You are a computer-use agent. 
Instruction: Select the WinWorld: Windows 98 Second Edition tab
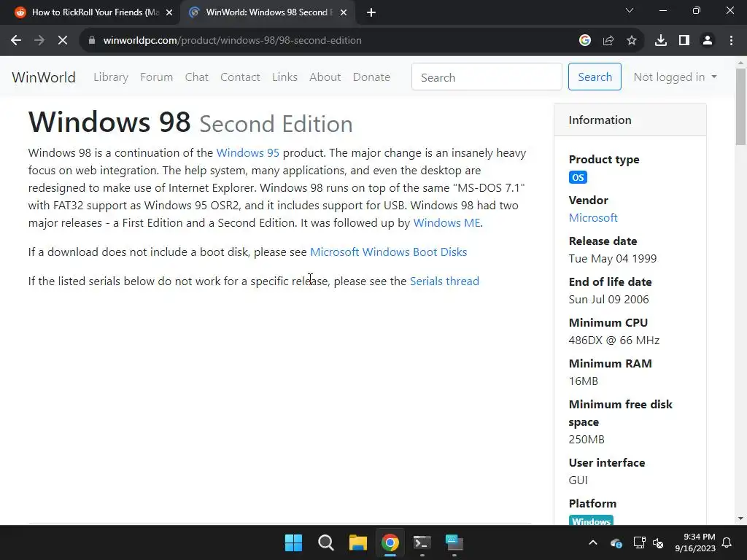[x=267, y=12]
